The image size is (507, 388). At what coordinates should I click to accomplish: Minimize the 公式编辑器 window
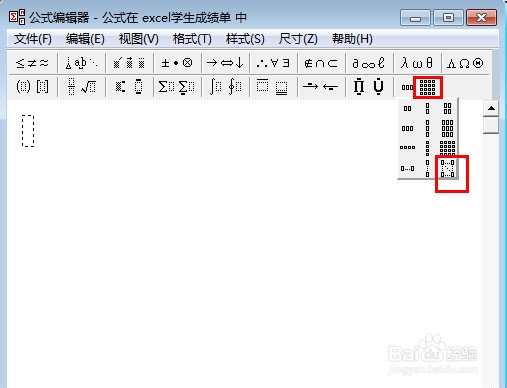coord(415,18)
